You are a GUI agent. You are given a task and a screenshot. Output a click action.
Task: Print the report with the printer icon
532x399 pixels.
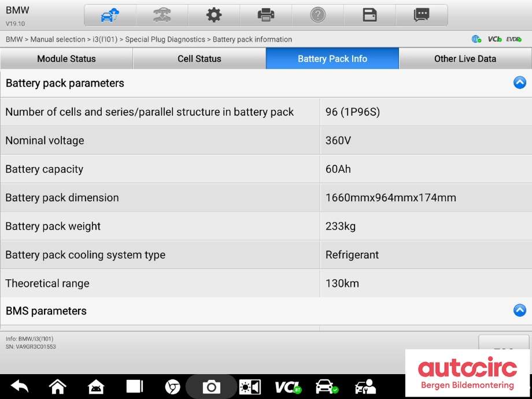[265, 15]
